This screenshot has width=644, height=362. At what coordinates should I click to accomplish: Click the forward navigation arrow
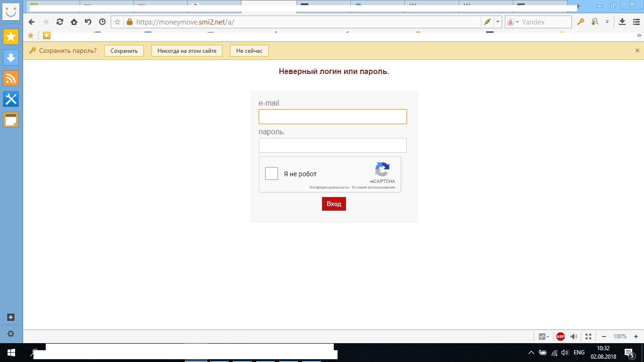click(x=46, y=22)
